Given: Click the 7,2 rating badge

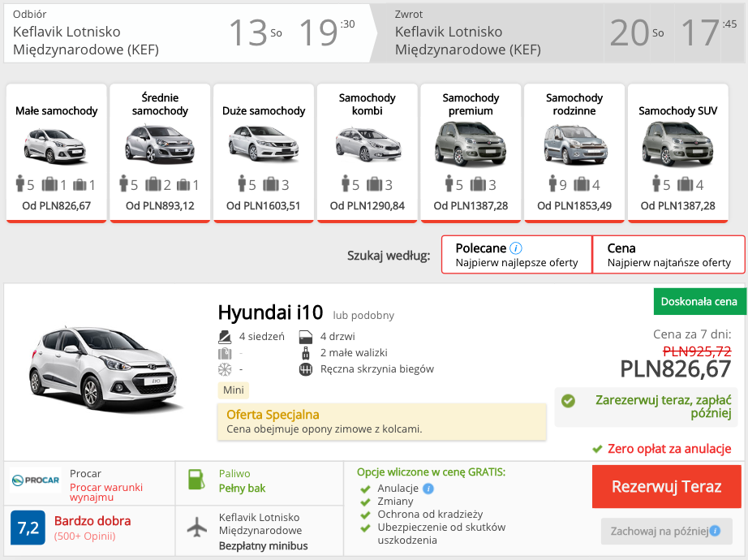Looking at the screenshot, I should click(x=28, y=528).
